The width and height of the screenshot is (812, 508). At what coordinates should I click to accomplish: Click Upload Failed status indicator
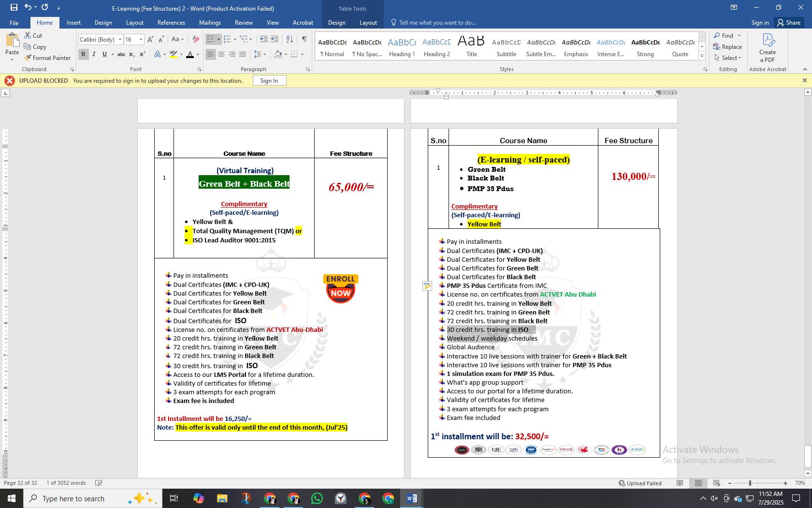tap(640, 483)
